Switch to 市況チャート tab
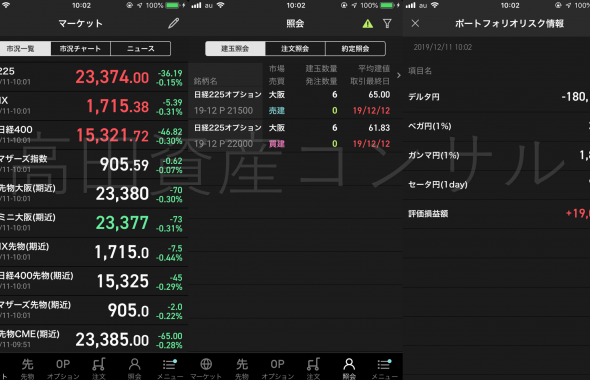590x380 pixels. click(x=80, y=49)
